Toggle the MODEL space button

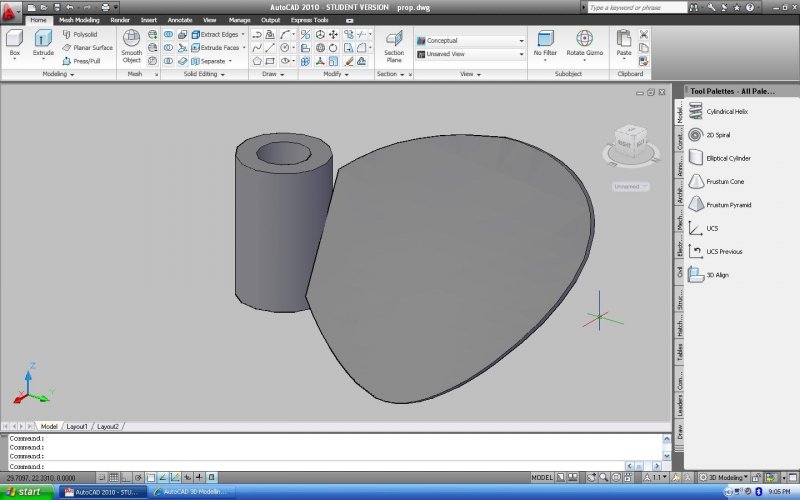tap(542, 478)
